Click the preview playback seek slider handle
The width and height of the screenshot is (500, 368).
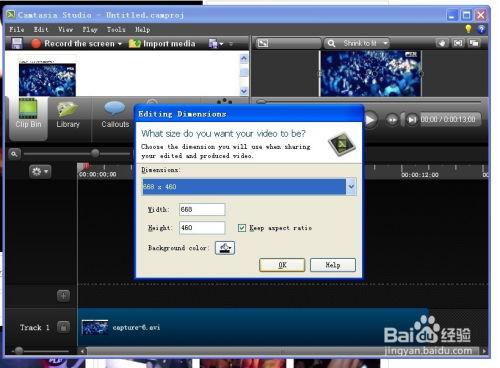coord(262,102)
